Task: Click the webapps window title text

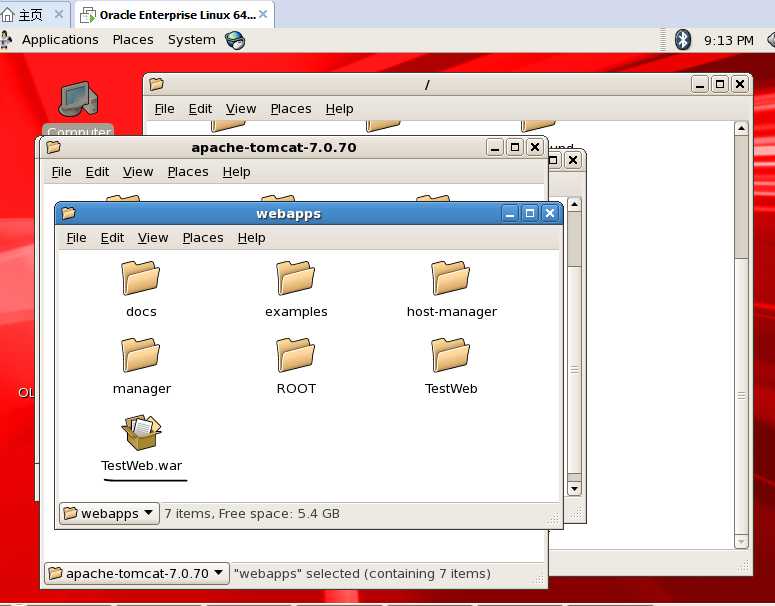Action: coord(288,214)
